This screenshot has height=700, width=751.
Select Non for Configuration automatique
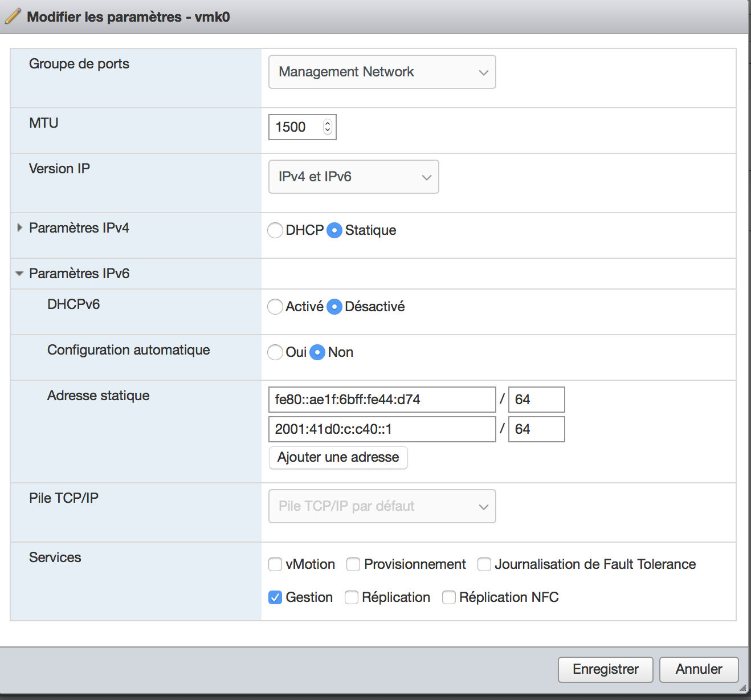pos(317,352)
